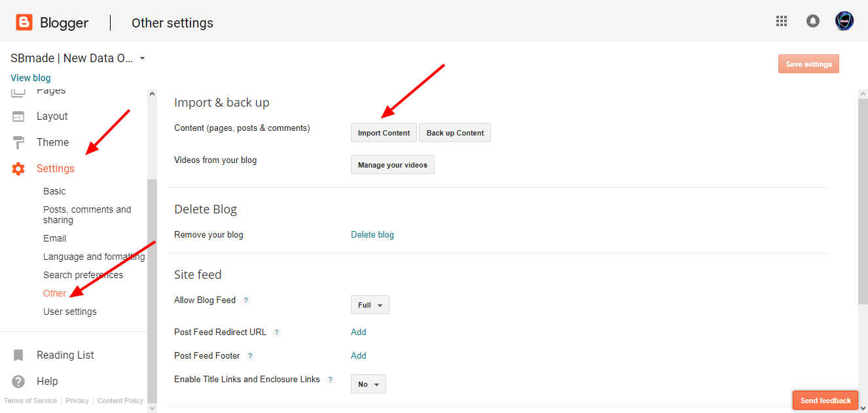Click the Manage your videos button

[393, 165]
